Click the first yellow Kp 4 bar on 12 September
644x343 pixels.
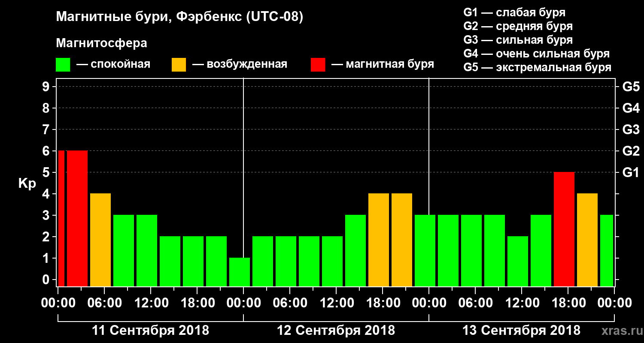(379, 240)
